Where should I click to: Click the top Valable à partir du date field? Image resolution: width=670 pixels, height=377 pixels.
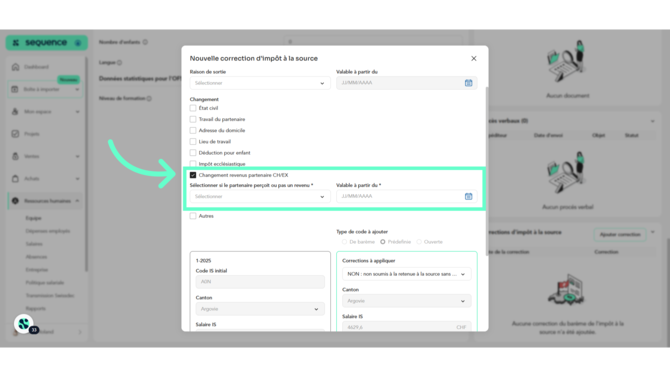pyautogui.click(x=406, y=83)
